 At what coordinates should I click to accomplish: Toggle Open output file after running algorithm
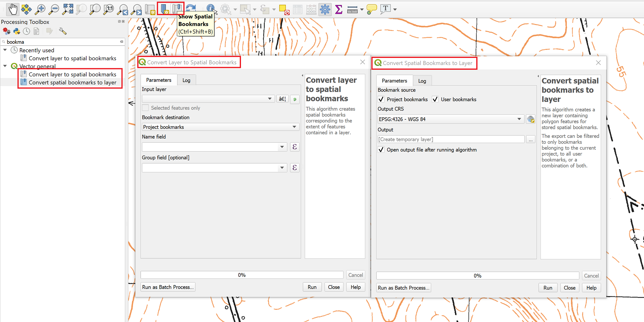pos(381,150)
